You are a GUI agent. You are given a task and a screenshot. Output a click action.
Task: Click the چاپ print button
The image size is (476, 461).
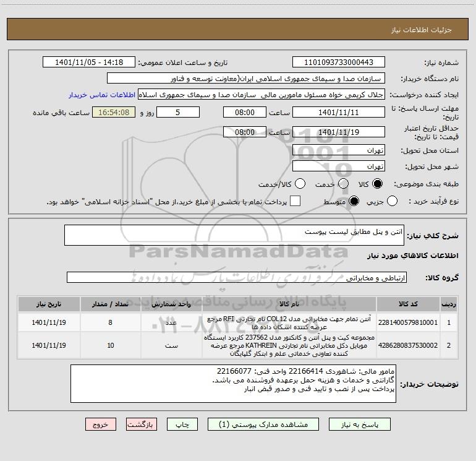[x=182, y=424]
